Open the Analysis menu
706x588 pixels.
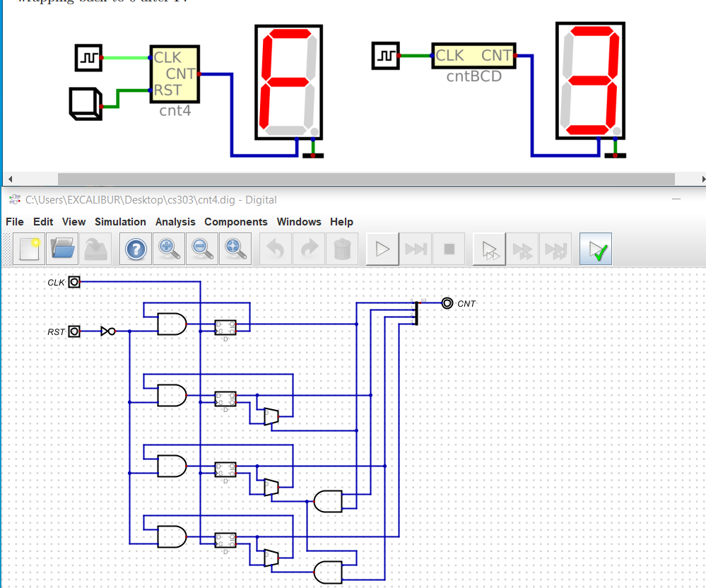point(175,221)
